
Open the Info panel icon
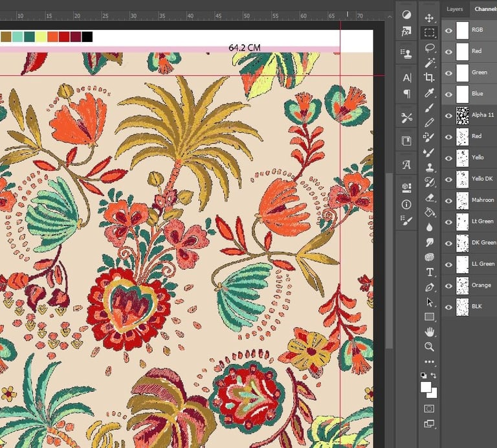tap(406, 205)
